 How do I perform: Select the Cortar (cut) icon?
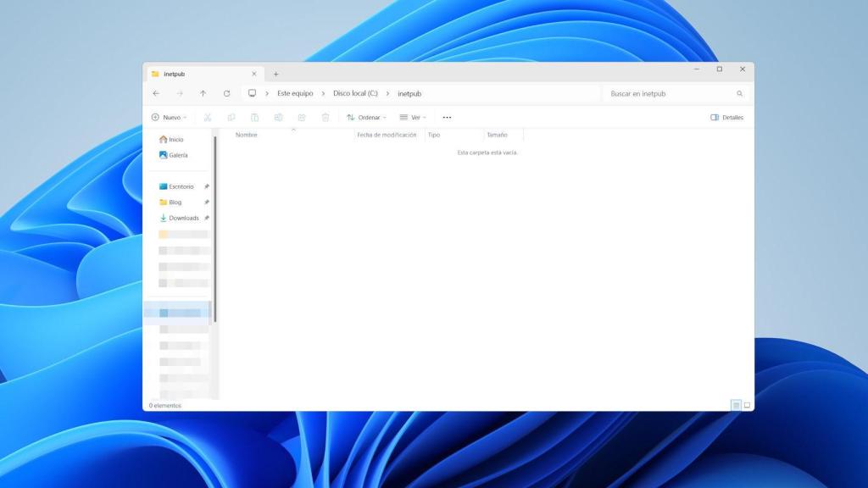pyautogui.click(x=207, y=117)
